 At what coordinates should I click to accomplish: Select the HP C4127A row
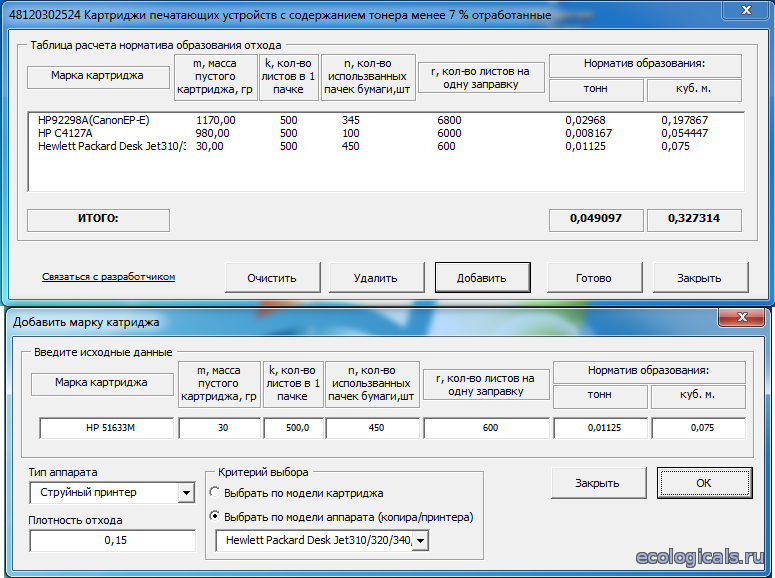[386, 133]
